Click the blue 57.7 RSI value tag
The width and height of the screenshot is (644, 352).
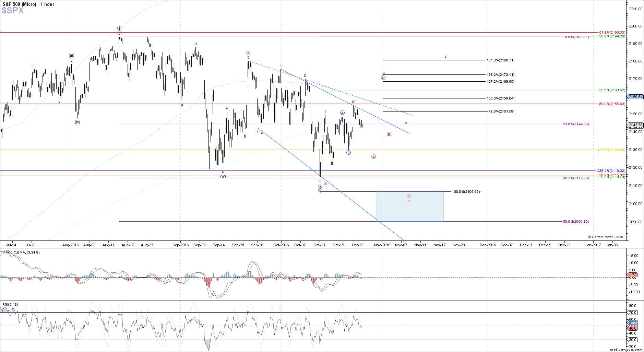632,323
